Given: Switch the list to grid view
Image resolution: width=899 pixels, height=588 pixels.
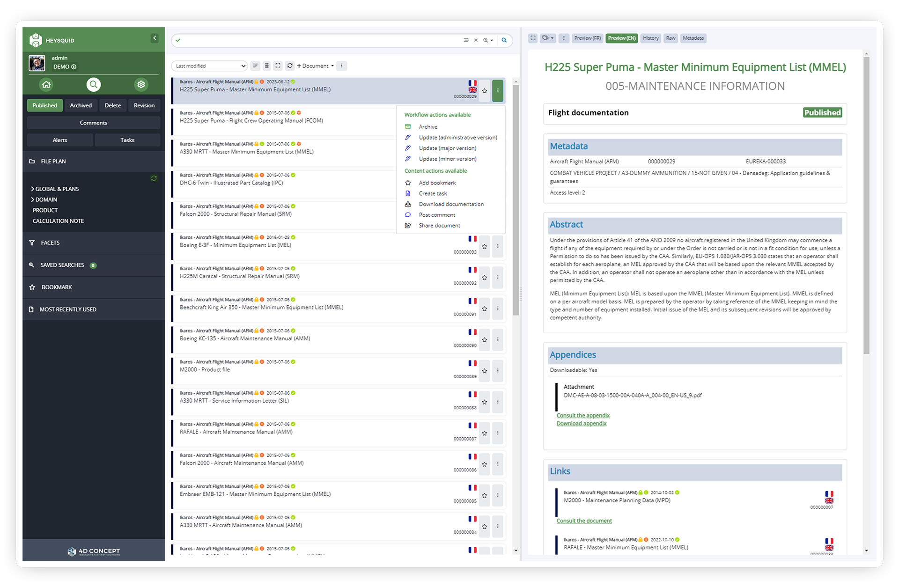Looking at the screenshot, I should point(267,66).
